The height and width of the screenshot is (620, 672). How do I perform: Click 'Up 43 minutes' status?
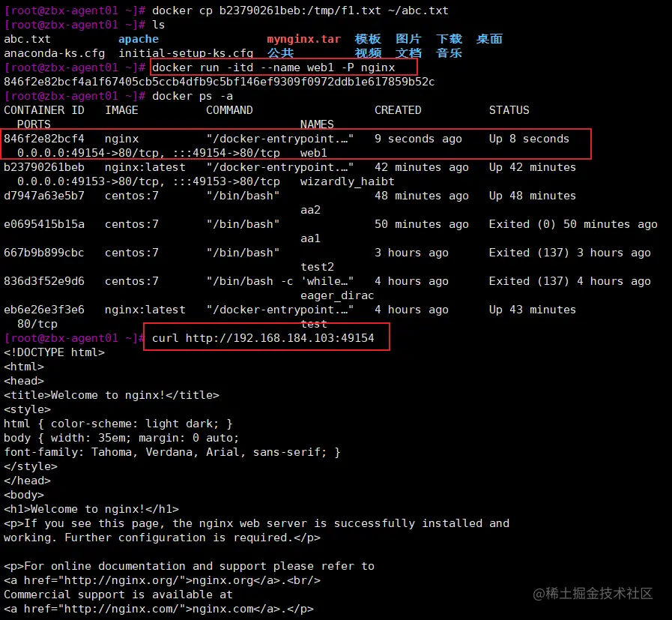(533, 310)
